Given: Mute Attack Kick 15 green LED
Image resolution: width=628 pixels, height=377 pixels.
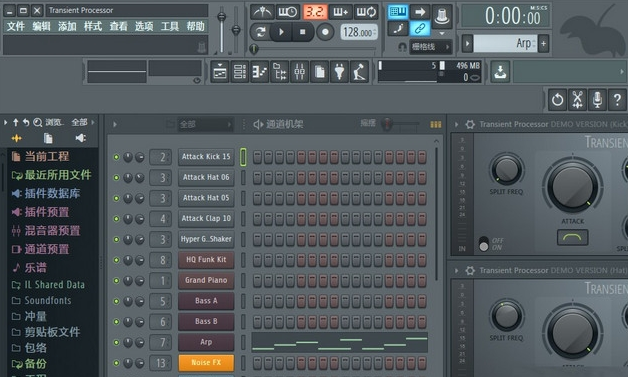Looking at the screenshot, I should [x=116, y=157].
